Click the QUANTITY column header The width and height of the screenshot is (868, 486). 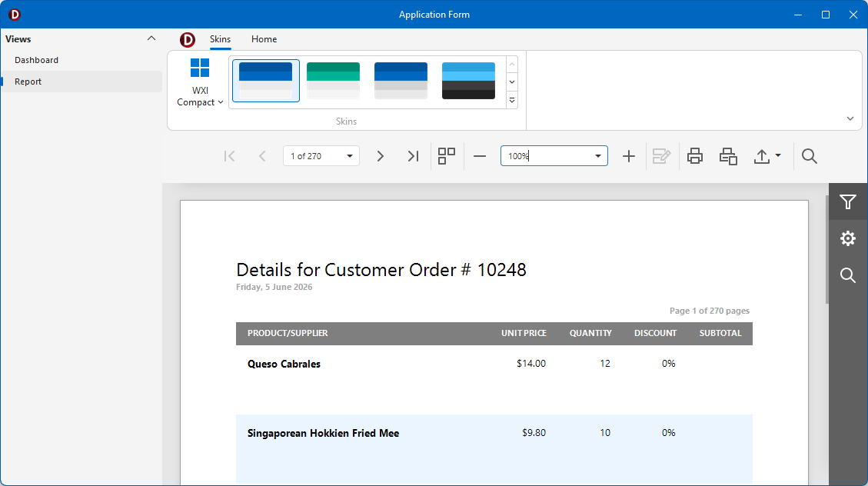pos(590,333)
